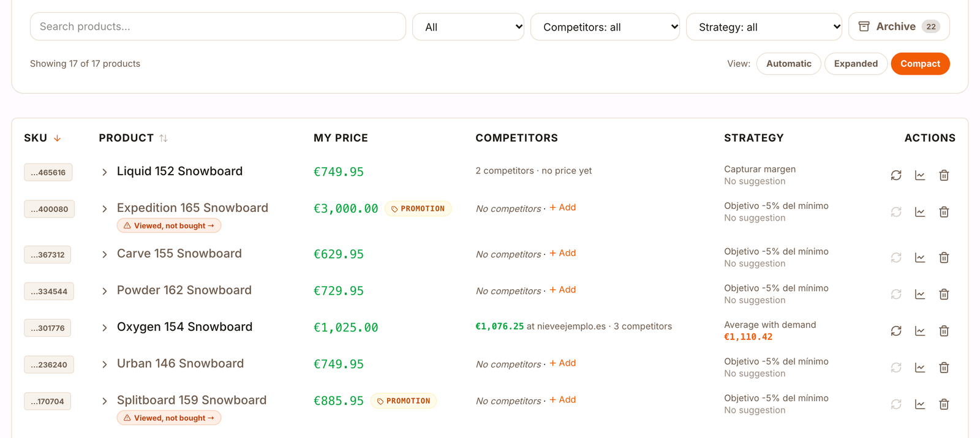Open price chart for Carve 155 Snowboard
Viewport: 980px width, 438px height.
(920, 257)
